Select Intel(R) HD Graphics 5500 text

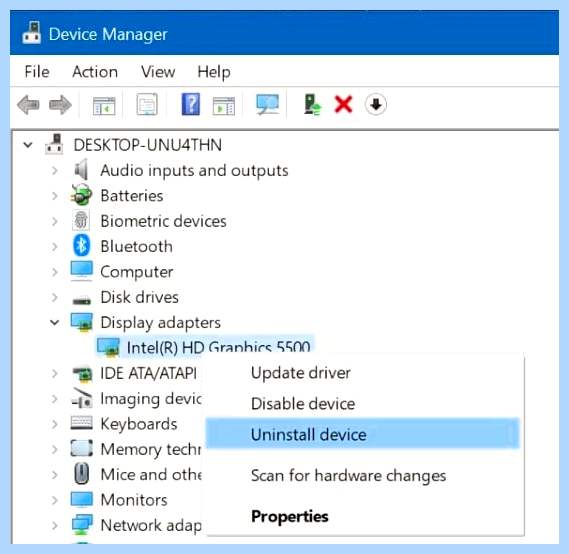click(x=218, y=347)
